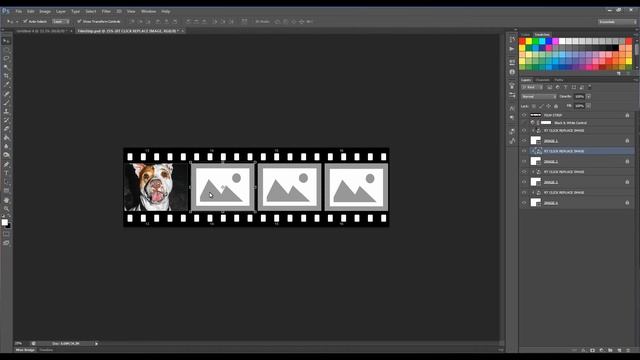Hide the IMAGE 4 layer
The height and width of the screenshot is (360, 640).
[x=524, y=203]
